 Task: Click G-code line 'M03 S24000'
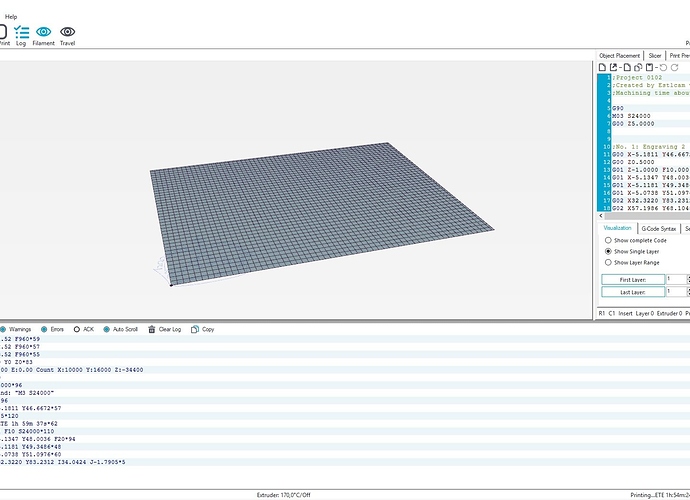click(x=631, y=116)
